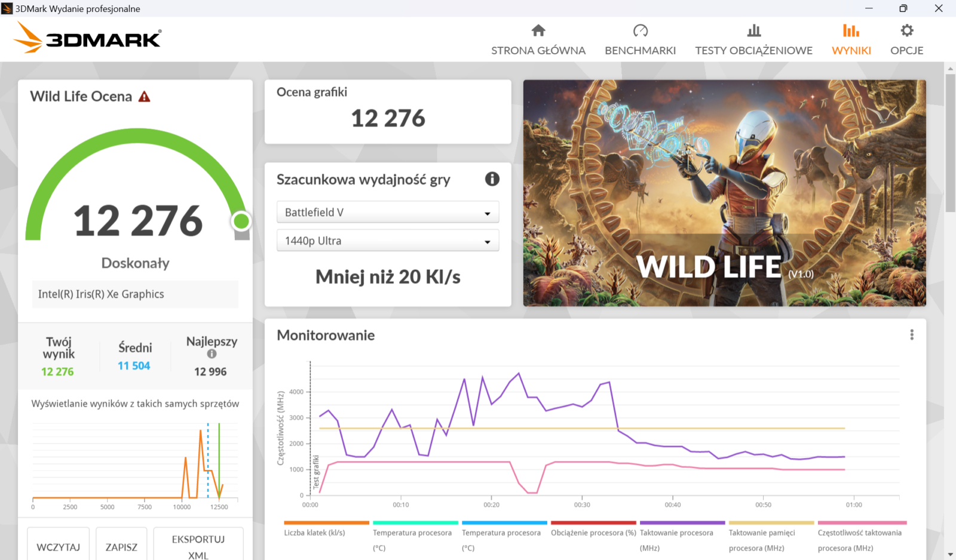Click the info icon under Najlepszy

212,354
